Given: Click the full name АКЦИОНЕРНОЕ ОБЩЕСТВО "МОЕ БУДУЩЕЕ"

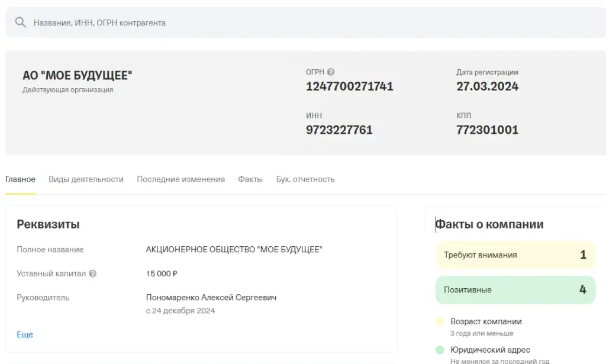Looking at the screenshot, I should click(x=234, y=250).
